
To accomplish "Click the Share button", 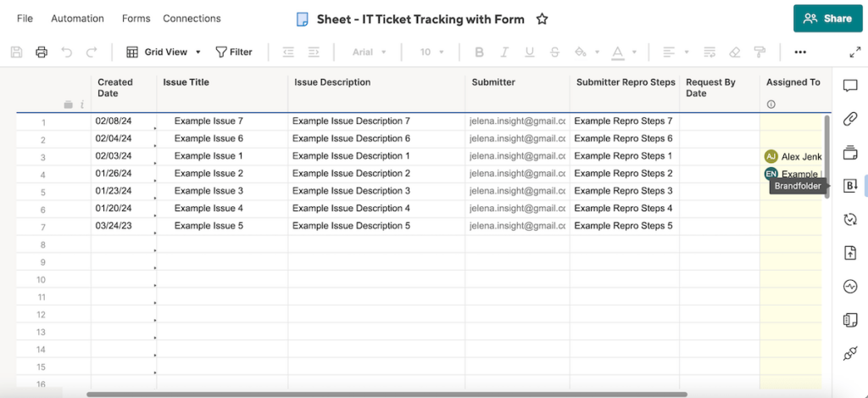I will point(827,19).
